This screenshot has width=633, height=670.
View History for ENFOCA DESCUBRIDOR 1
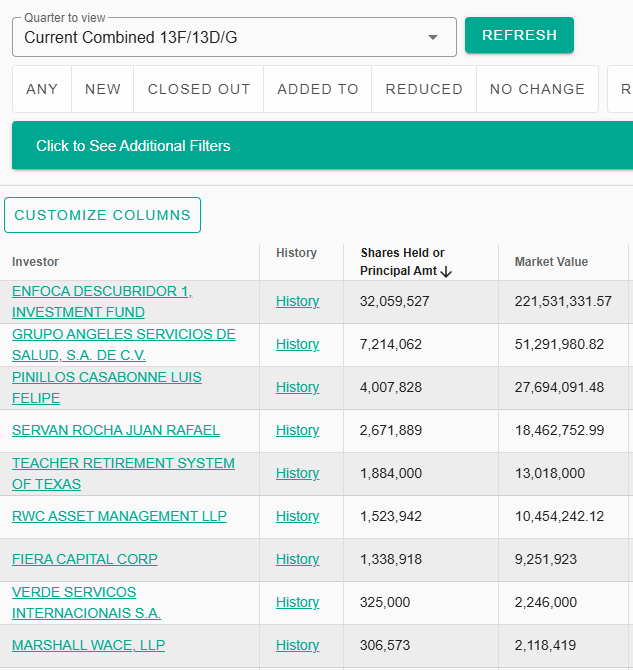[297, 302]
